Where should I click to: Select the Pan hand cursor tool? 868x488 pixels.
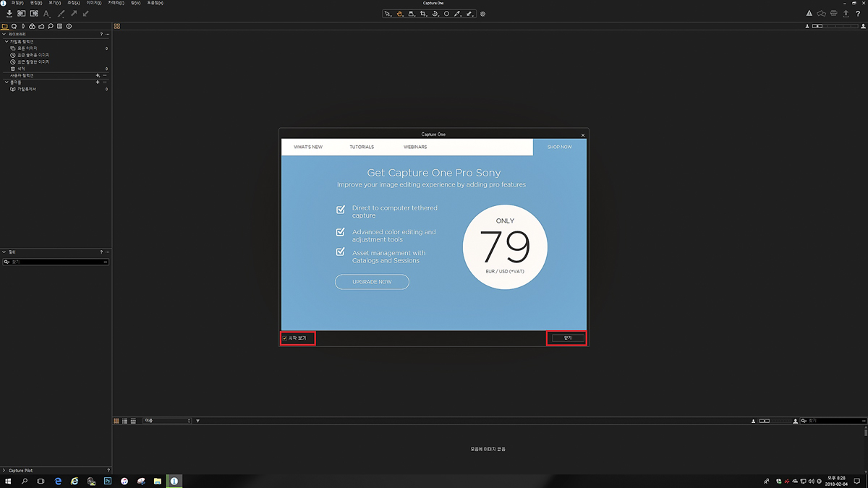point(399,14)
